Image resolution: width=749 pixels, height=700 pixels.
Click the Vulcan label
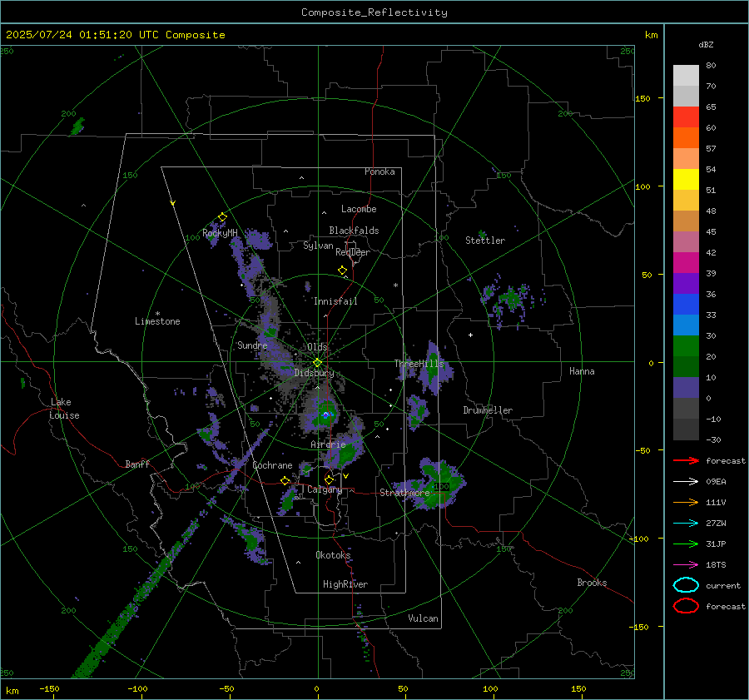tap(424, 618)
